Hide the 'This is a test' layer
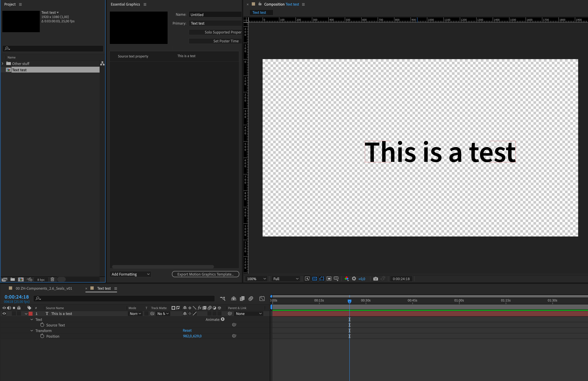Viewport: 588px width, 381px height. 4,314
